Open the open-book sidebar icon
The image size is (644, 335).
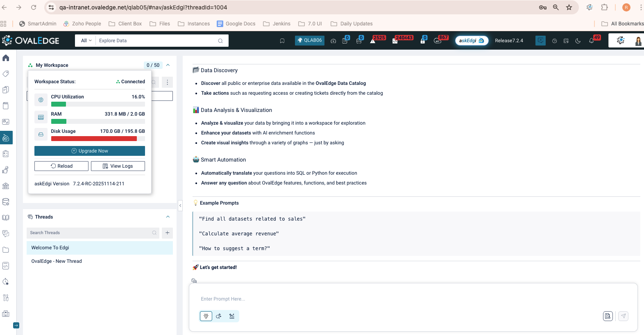(6, 218)
